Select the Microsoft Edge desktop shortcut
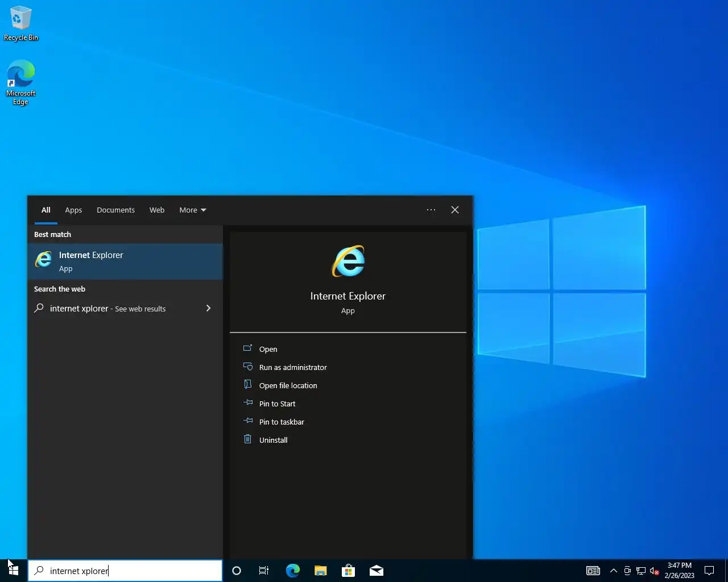Viewport: 728px width, 582px height. tap(20, 83)
